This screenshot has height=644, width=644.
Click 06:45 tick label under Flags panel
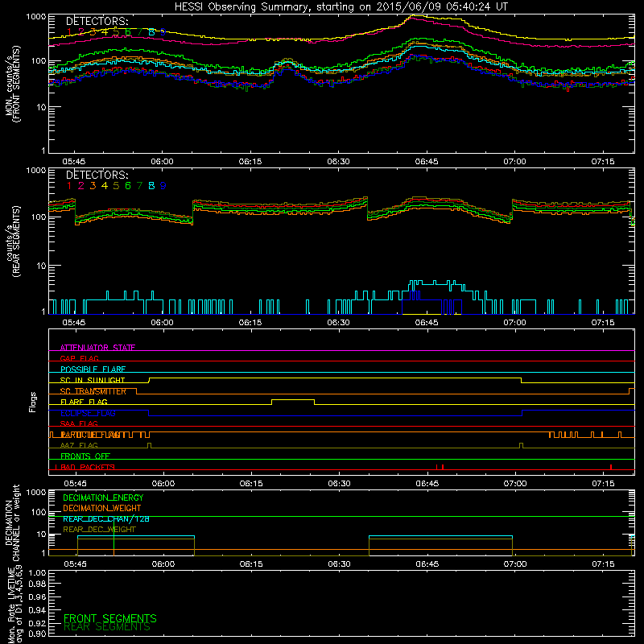(x=427, y=484)
